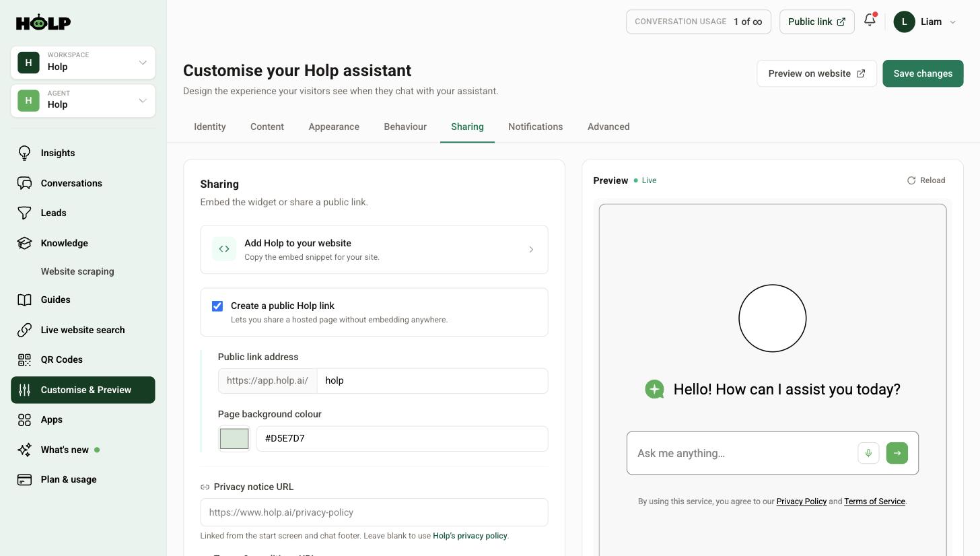Click the green send arrow in preview
This screenshot has width=980, height=556.
(x=897, y=453)
